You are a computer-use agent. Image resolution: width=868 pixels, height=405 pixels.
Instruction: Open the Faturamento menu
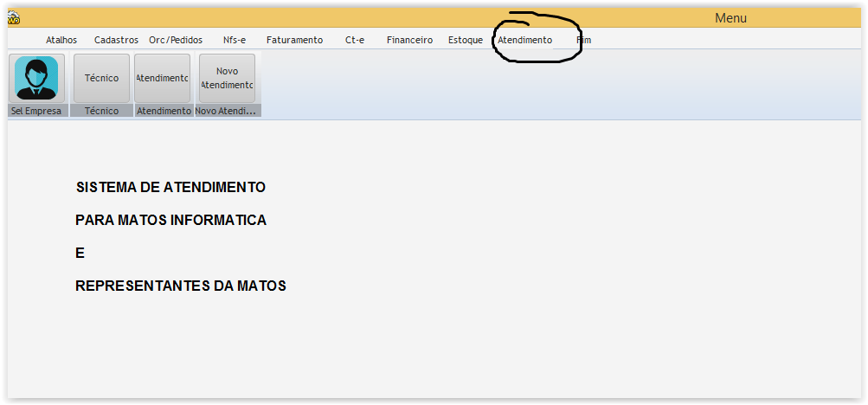[x=294, y=40]
